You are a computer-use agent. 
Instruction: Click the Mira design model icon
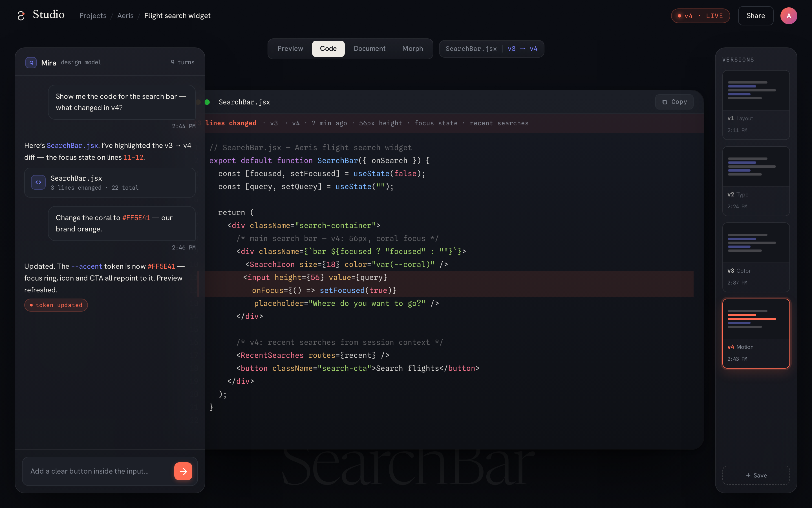click(x=31, y=62)
